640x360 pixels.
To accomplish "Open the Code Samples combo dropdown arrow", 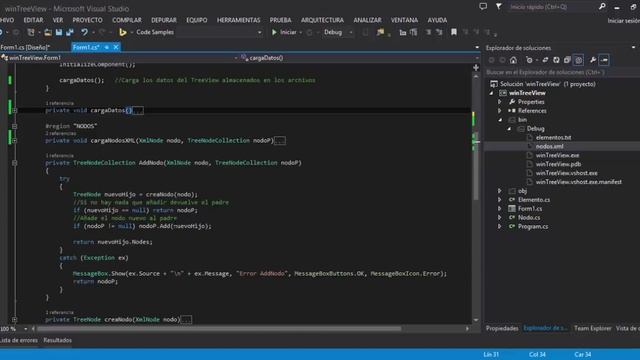I will coord(260,32).
